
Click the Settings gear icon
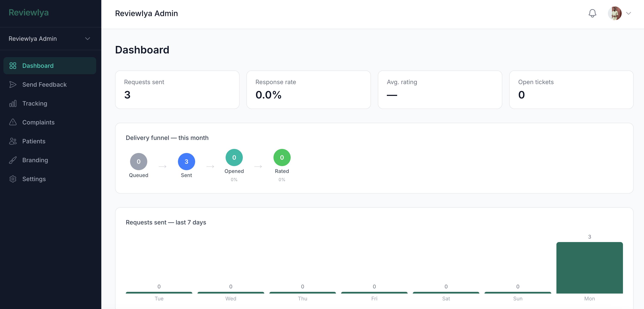pyautogui.click(x=13, y=179)
